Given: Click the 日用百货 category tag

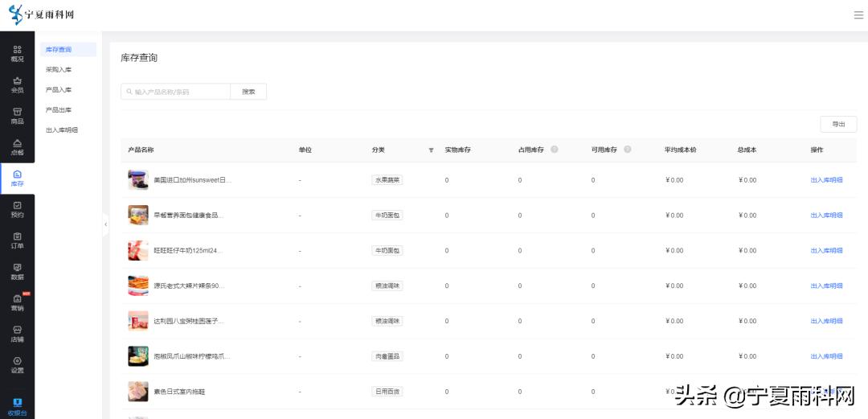Looking at the screenshot, I should 387,392.
